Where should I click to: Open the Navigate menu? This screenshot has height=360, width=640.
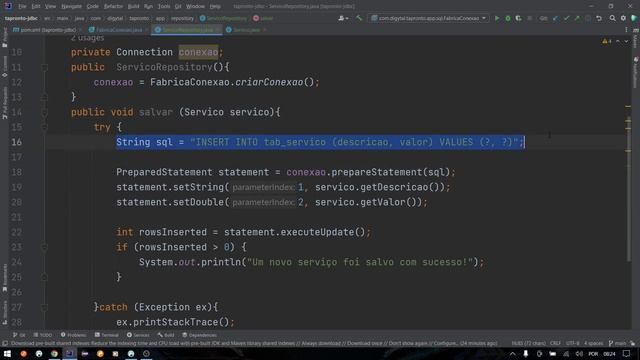[71, 7]
